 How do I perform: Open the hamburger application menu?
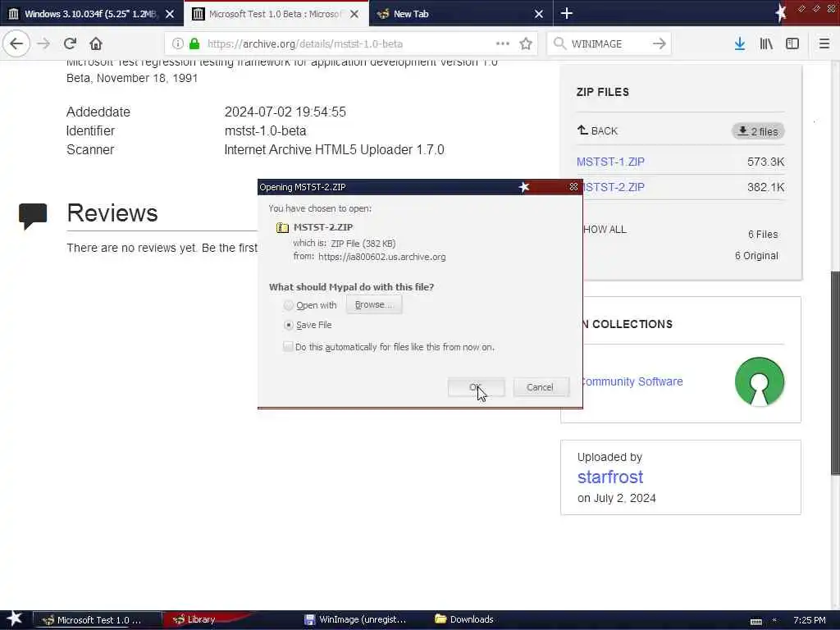(x=824, y=43)
